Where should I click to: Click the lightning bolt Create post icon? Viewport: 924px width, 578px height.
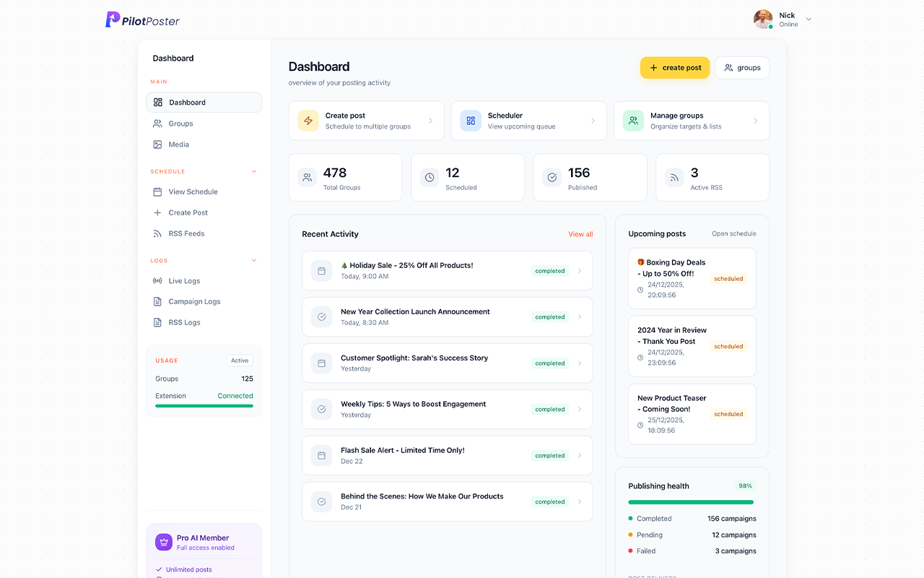pyautogui.click(x=308, y=121)
